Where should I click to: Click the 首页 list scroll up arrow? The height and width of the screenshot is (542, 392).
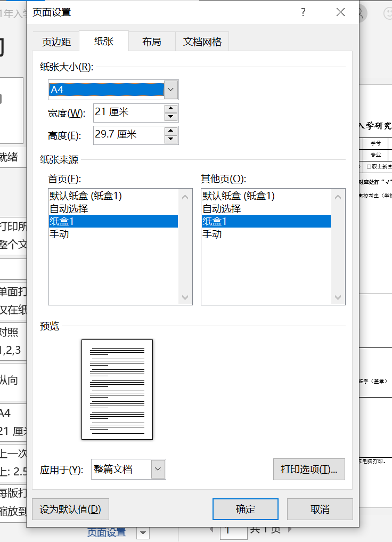185,197
